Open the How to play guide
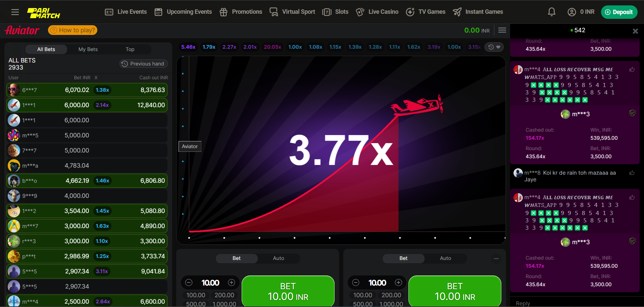Screen dimensions: 644x307 point(73,30)
